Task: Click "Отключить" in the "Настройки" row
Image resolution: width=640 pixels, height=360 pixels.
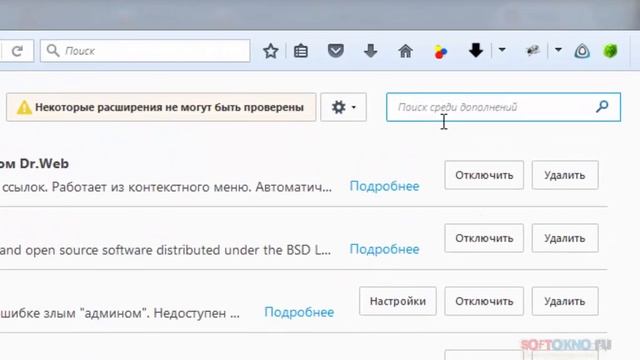Action: 484,301
